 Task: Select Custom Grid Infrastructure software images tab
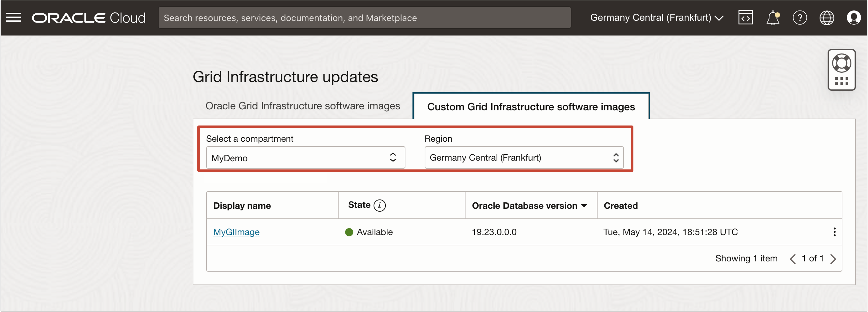(531, 107)
